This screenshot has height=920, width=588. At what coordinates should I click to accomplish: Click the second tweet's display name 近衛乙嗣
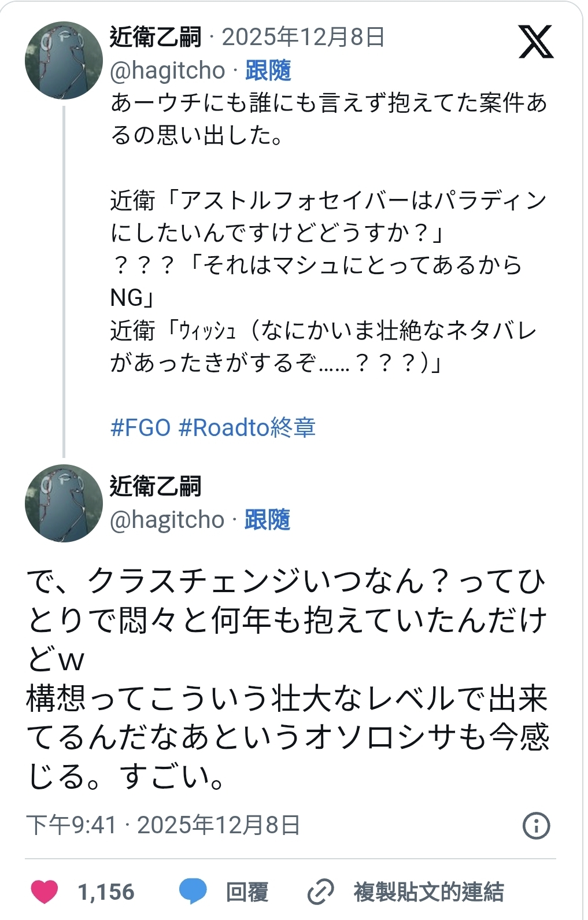pyautogui.click(x=156, y=486)
